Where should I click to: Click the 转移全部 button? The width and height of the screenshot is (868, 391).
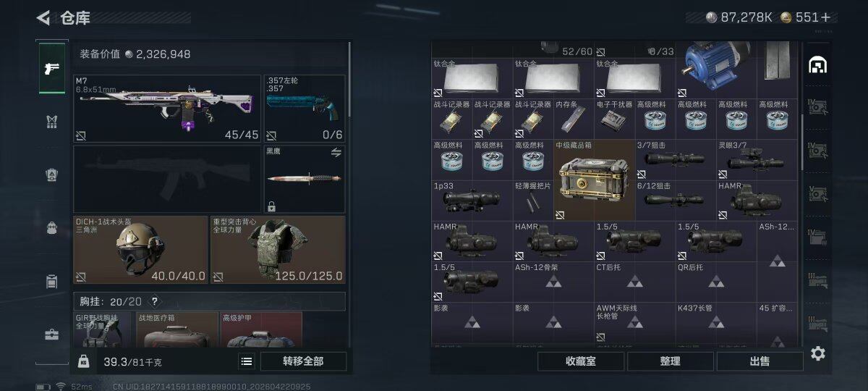click(303, 361)
